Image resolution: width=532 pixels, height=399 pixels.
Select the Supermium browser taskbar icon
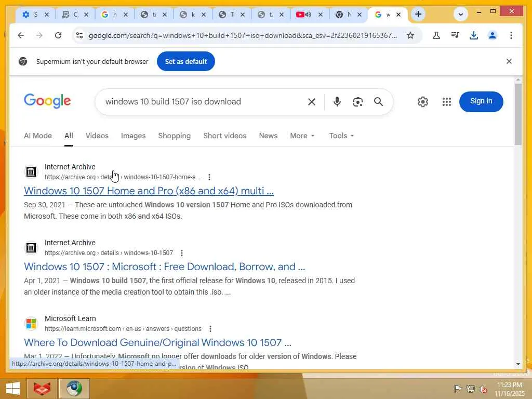(74, 389)
